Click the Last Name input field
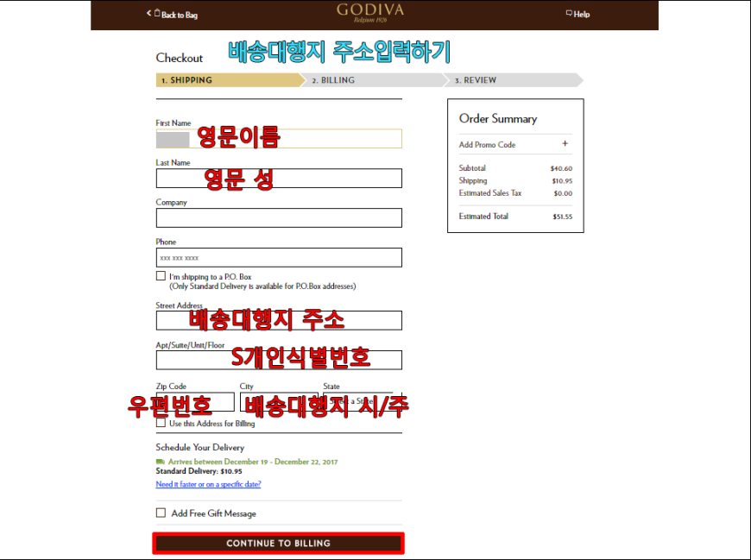 point(279,178)
